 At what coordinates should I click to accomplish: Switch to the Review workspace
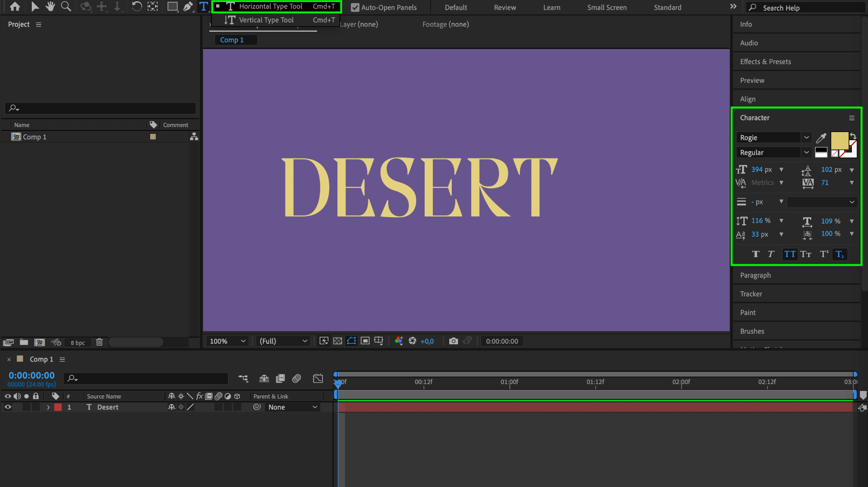coord(504,8)
